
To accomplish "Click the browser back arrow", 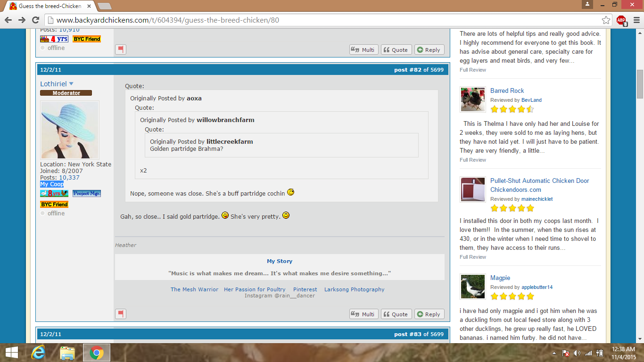I will click(8, 20).
